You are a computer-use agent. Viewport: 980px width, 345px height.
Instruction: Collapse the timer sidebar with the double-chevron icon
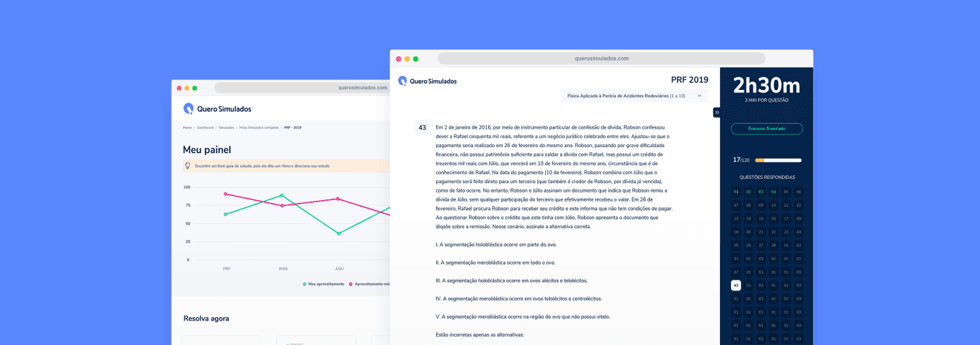(x=717, y=112)
